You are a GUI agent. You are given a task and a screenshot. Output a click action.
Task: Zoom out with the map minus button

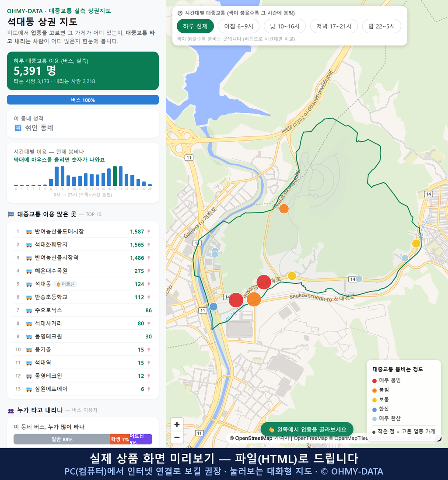coord(177,437)
